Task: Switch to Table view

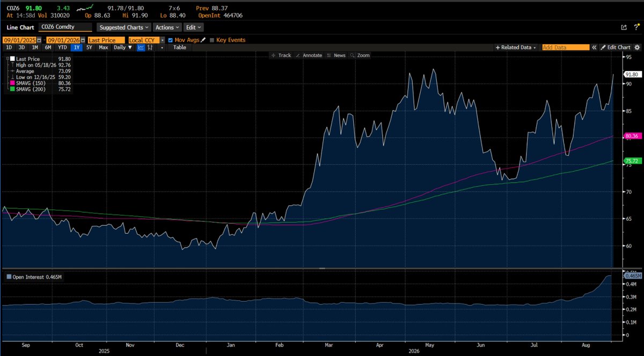Action: coord(180,47)
